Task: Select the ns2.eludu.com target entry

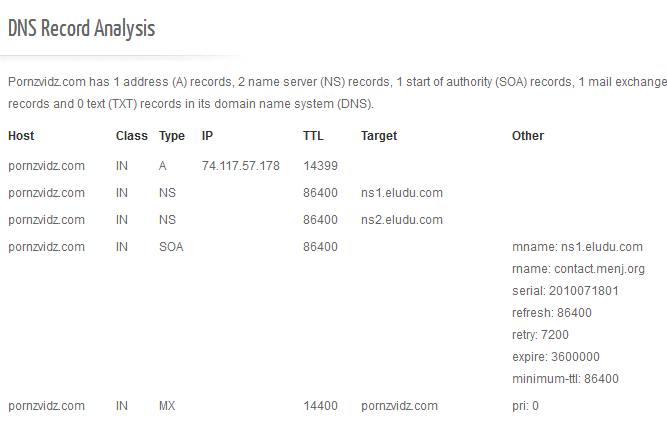Action: click(x=401, y=220)
